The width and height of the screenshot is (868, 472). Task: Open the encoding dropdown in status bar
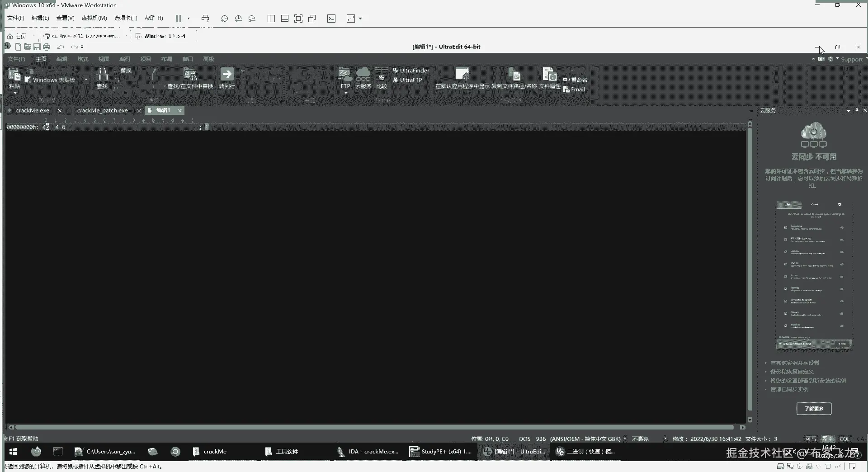[x=625, y=439]
